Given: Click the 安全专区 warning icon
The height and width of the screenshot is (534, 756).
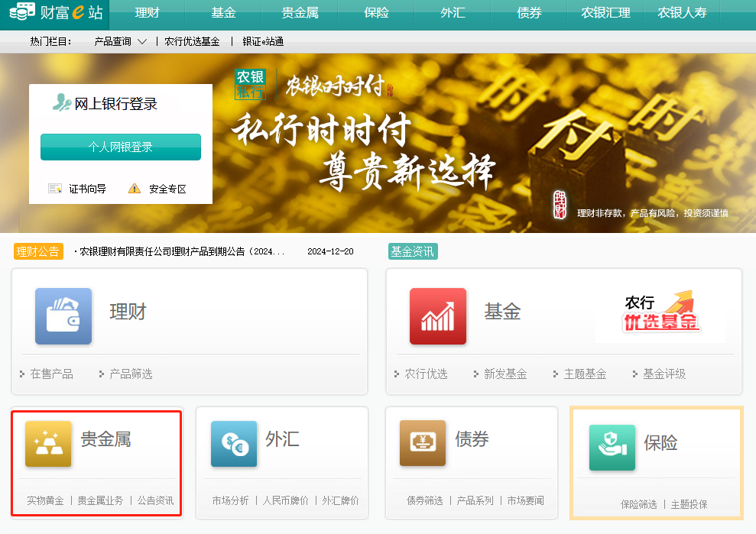Looking at the screenshot, I should click(135, 189).
